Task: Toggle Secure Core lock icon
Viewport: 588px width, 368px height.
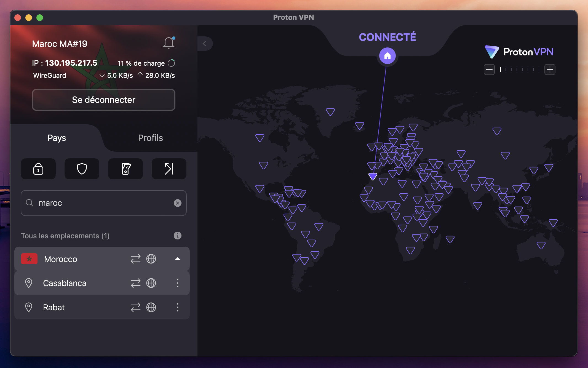Action: pyautogui.click(x=38, y=169)
